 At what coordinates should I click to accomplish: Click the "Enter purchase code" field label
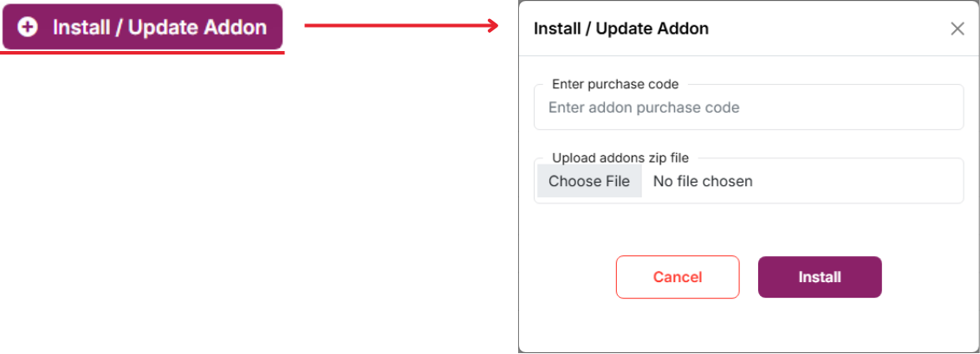click(615, 84)
